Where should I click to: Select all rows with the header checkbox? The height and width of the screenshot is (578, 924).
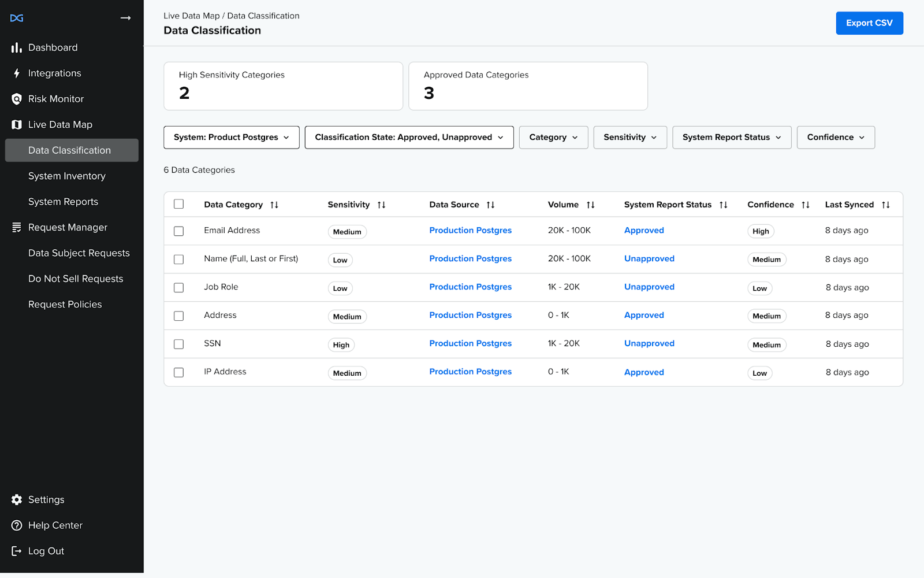178,203
